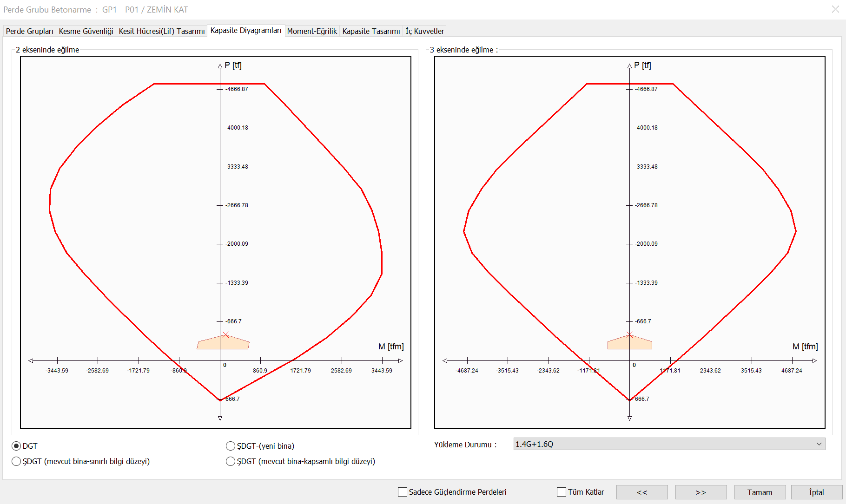
Task: Switch to İç Kuvvetler tab
Action: click(425, 31)
